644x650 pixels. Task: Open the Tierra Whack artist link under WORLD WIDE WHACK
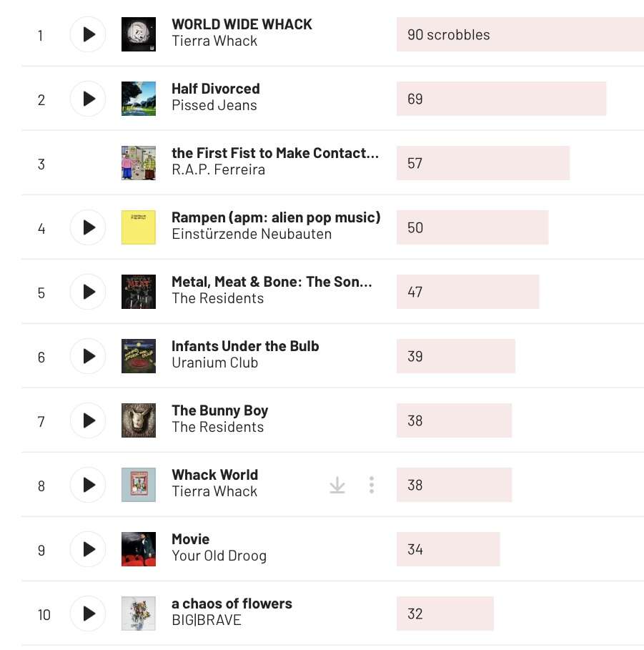point(214,41)
